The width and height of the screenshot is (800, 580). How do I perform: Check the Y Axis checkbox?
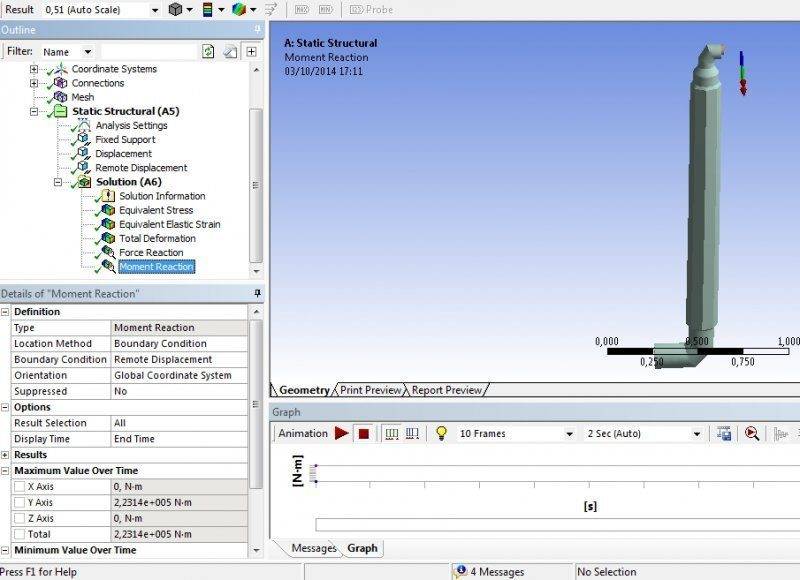pos(19,503)
